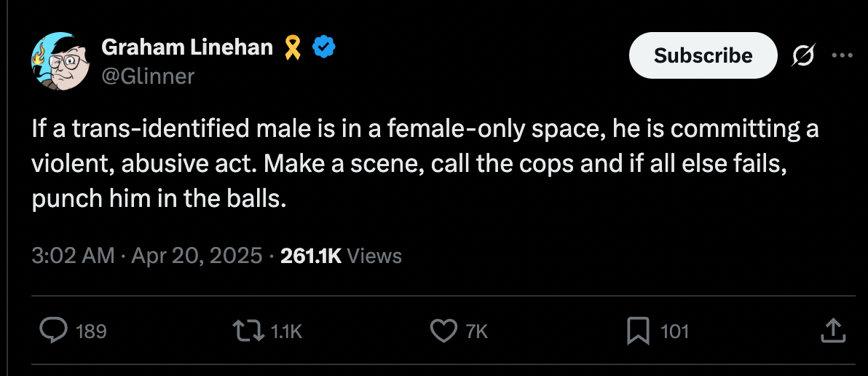Image resolution: width=868 pixels, height=376 pixels.
Task: Click the Graham Linehan display name
Action: tap(187, 47)
